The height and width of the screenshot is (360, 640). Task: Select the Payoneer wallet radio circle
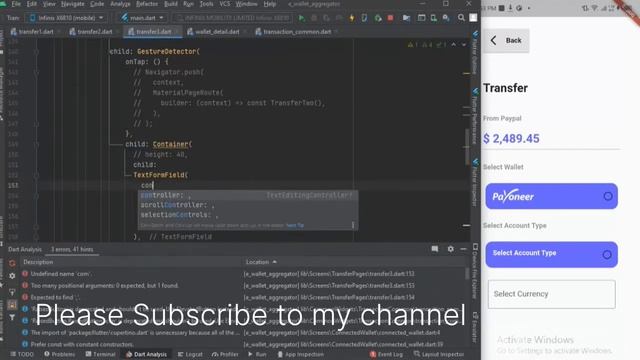tap(608, 196)
